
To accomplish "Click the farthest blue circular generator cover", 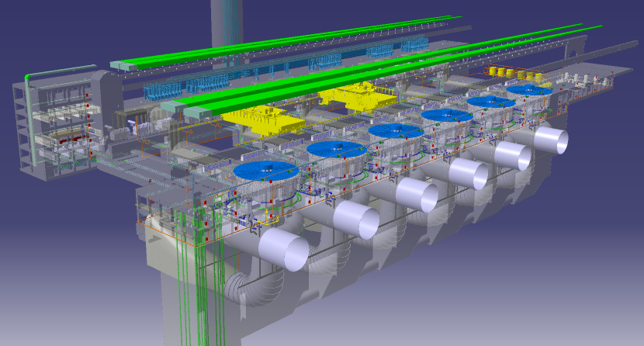I will coord(529,90).
